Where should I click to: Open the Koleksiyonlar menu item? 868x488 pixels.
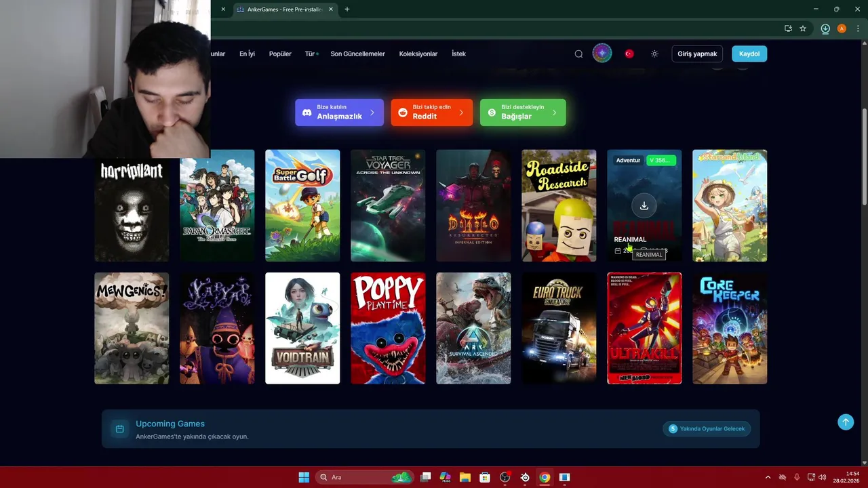click(x=418, y=54)
